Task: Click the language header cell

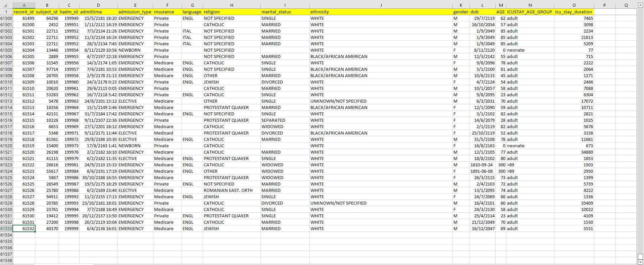Action: tap(192, 12)
